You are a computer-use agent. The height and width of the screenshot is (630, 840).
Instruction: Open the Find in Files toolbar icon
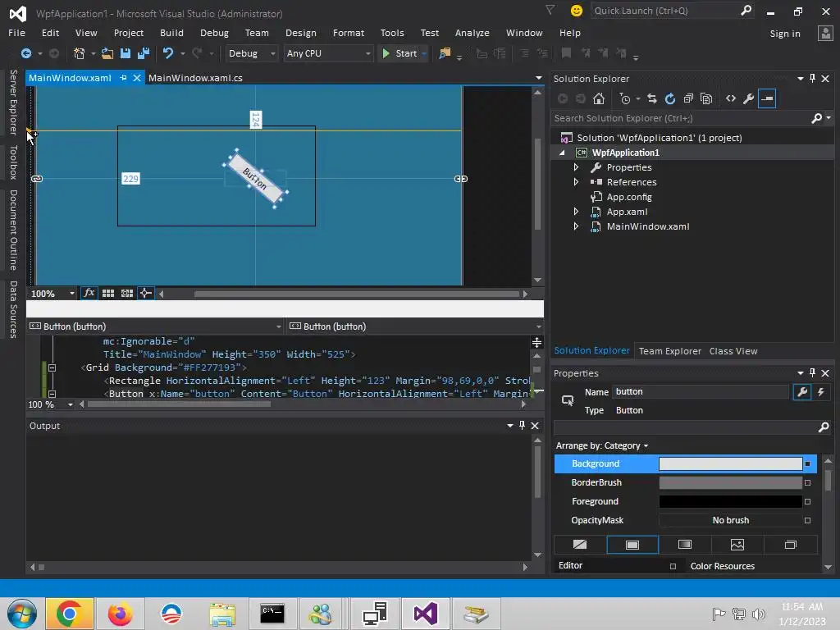[445, 53]
